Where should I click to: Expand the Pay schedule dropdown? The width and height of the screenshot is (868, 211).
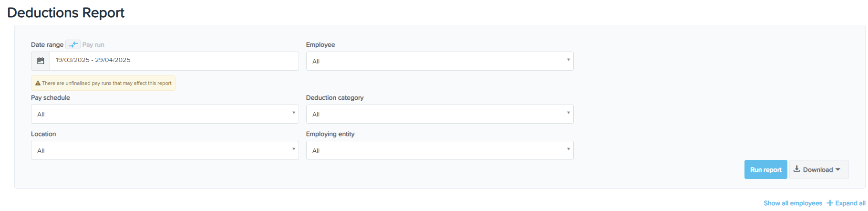coord(165,114)
